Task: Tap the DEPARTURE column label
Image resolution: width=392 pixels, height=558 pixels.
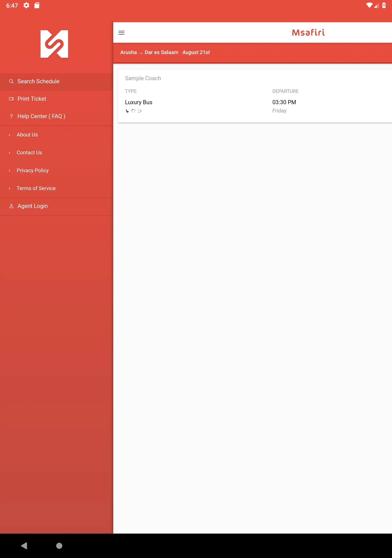Action: tap(285, 91)
